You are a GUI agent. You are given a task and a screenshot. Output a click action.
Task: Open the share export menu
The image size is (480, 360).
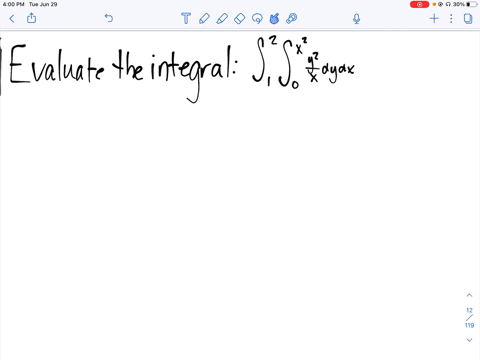point(31,18)
